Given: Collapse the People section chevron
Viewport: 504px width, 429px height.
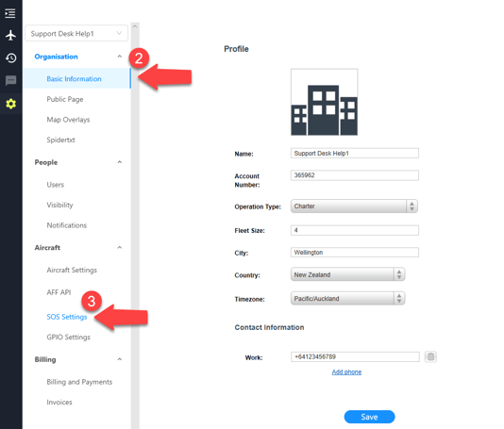Looking at the screenshot, I should coord(120,162).
